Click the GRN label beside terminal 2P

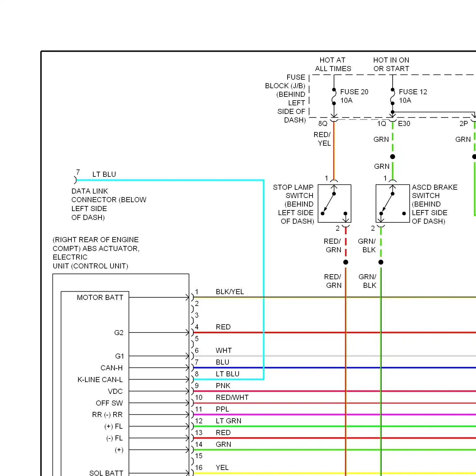coord(463,140)
